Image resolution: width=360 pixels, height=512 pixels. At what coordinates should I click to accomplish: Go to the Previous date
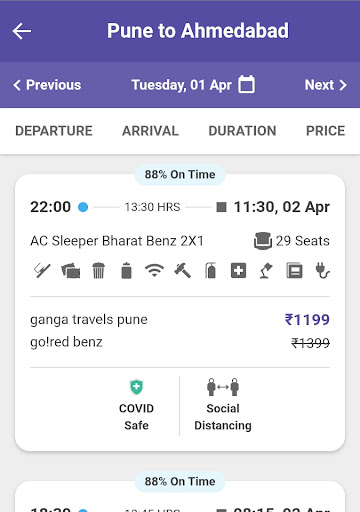point(47,85)
